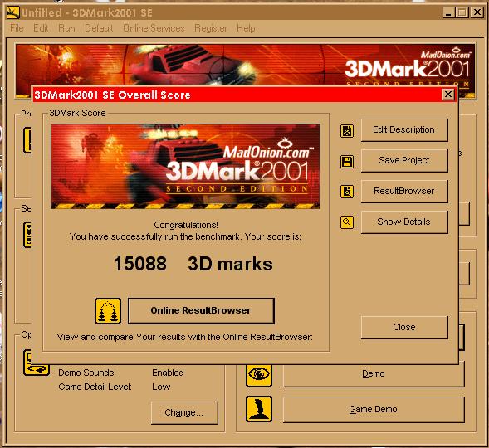Click the Congratulations! text
The image size is (489, 448).
[186, 225]
